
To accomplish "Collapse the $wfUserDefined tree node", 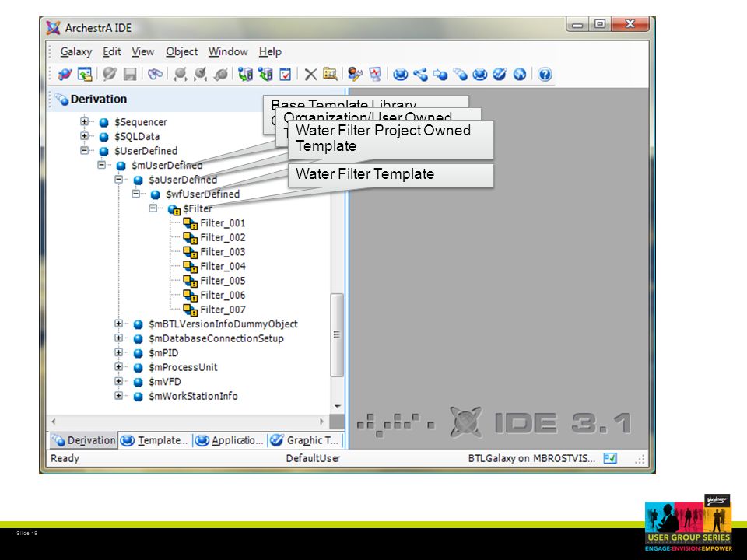I will pos(135,194).
